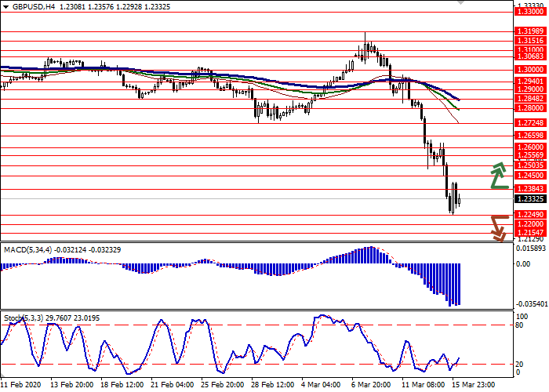Click the 13 Feb 20:00 date marker
This screenshot has height=392, width=549.
pyautogui.click(x=71, y=386)
